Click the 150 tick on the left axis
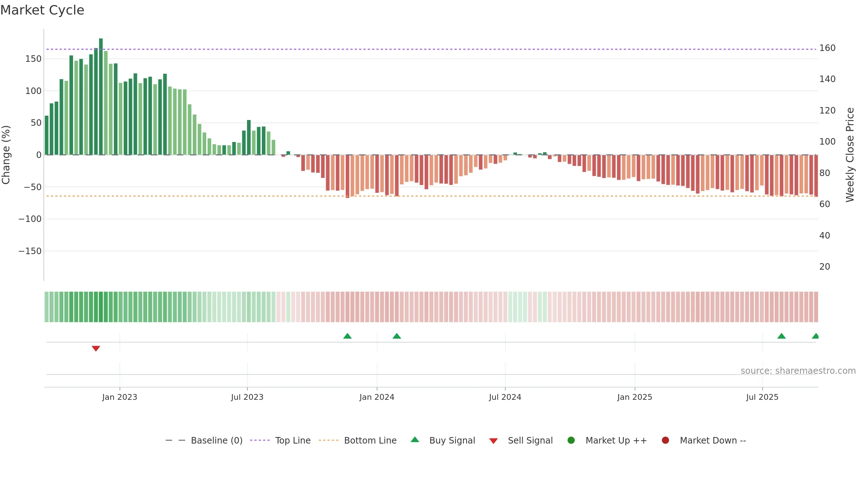Screen dimensions: 868x488 coord(33,59)
